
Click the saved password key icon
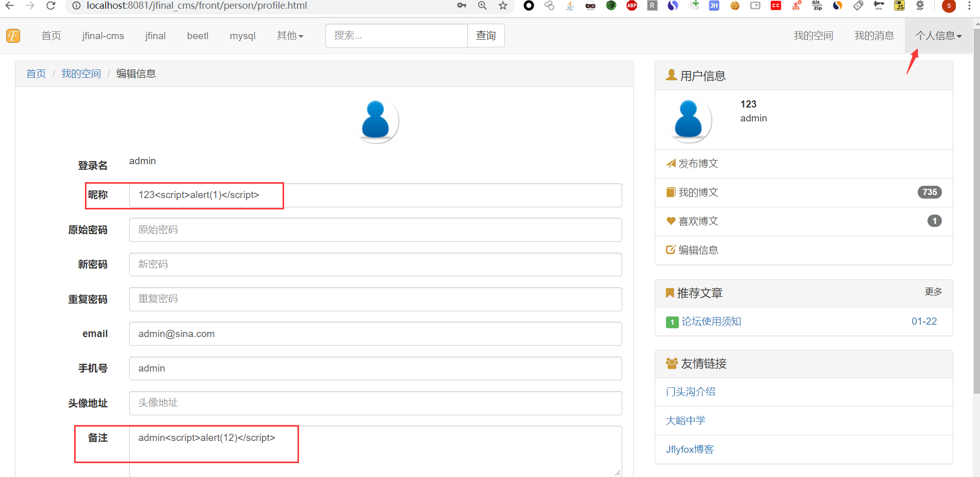click(x=462, y=6)
